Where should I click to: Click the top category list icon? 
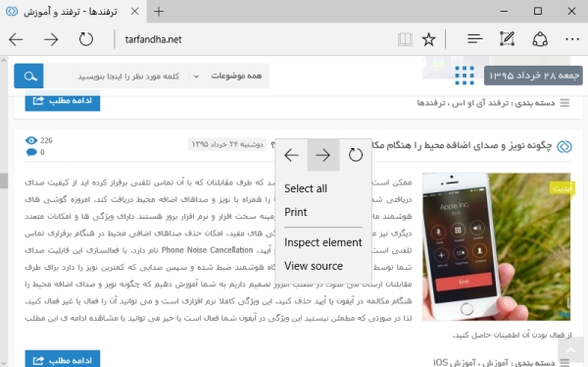(564, 103)
